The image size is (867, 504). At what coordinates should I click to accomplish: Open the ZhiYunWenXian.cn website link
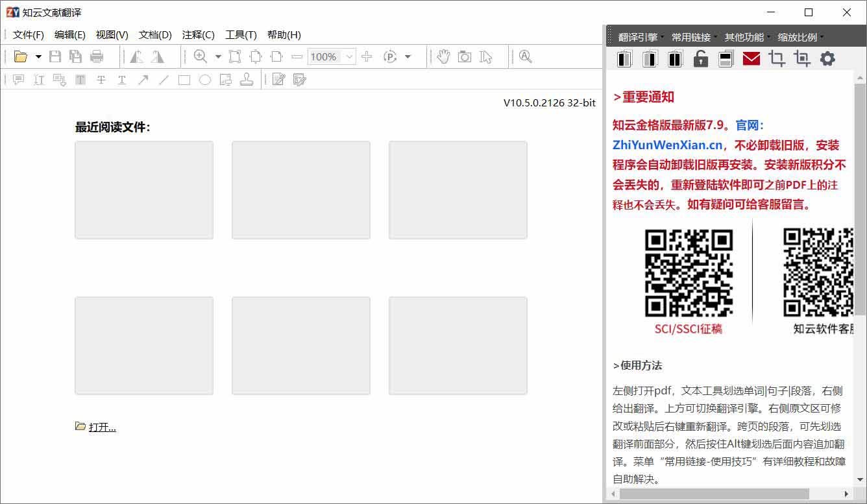click(667, 145)
